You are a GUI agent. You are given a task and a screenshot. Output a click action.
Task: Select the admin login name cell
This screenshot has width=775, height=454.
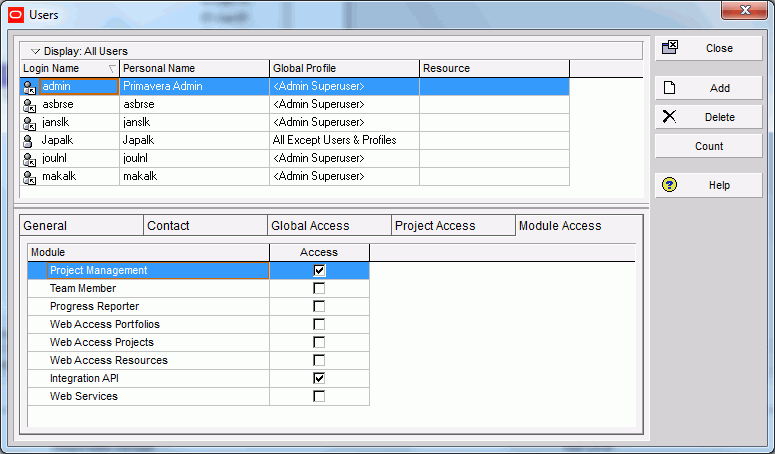[x=79, y=86]
